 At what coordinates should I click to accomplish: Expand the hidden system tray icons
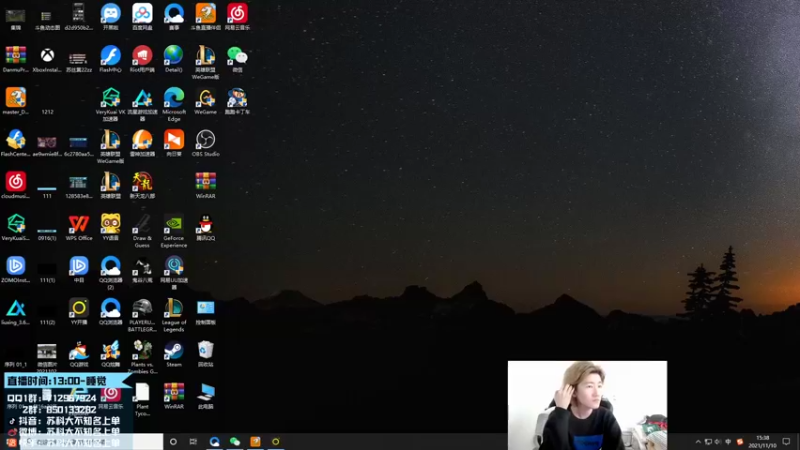pos(698,442)
